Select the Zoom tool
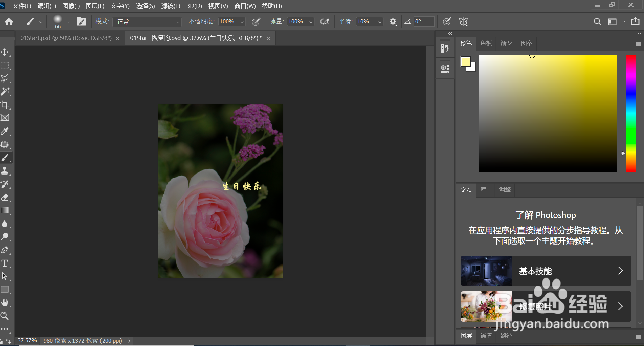The height and width of the screenshot is (346, 644). 5,316
